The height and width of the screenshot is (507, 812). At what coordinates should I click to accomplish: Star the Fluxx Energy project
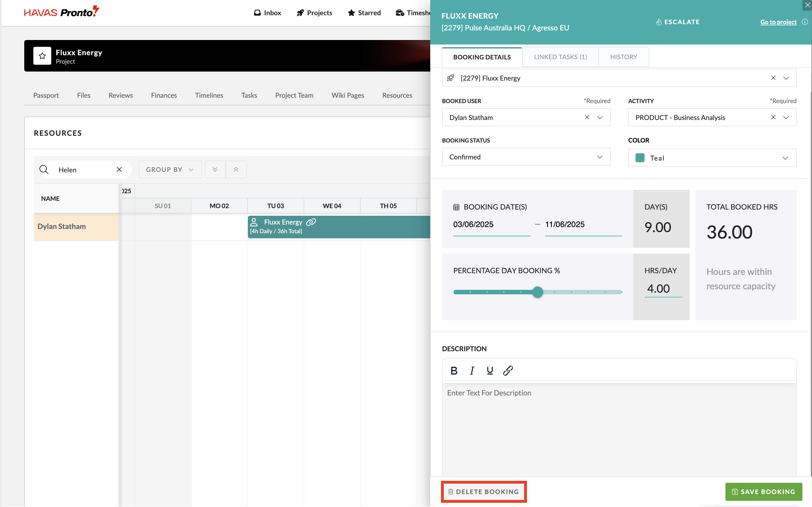(x=42, y=56)
